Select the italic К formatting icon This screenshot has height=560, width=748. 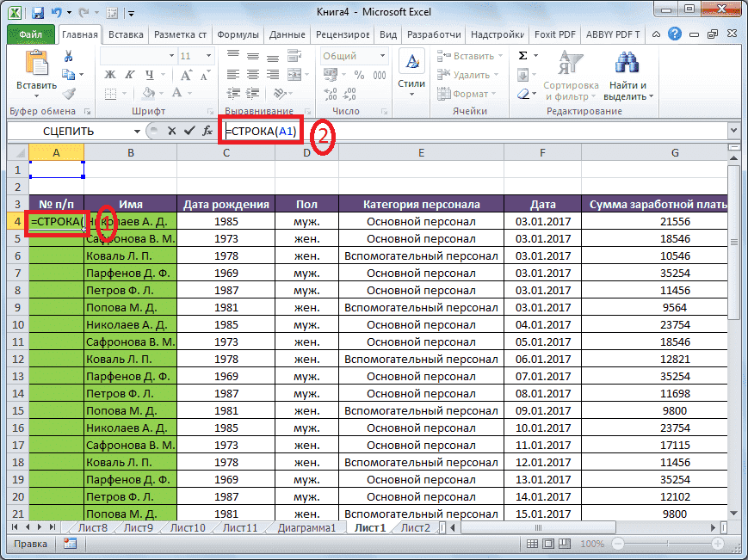(x=131, y=75)
